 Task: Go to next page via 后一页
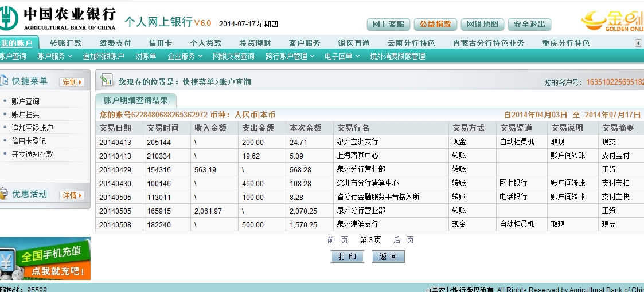(x=403, y=240)
